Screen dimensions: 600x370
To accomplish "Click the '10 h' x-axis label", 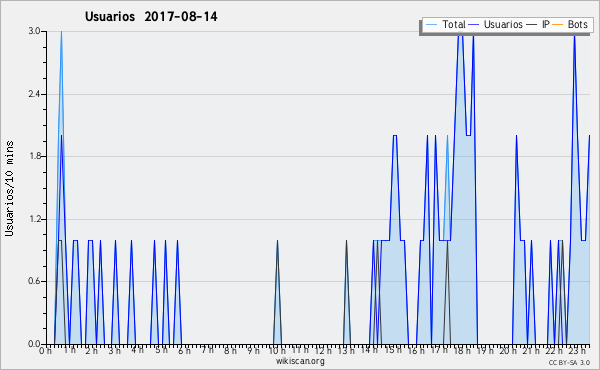I will click(x=277, y=351).
